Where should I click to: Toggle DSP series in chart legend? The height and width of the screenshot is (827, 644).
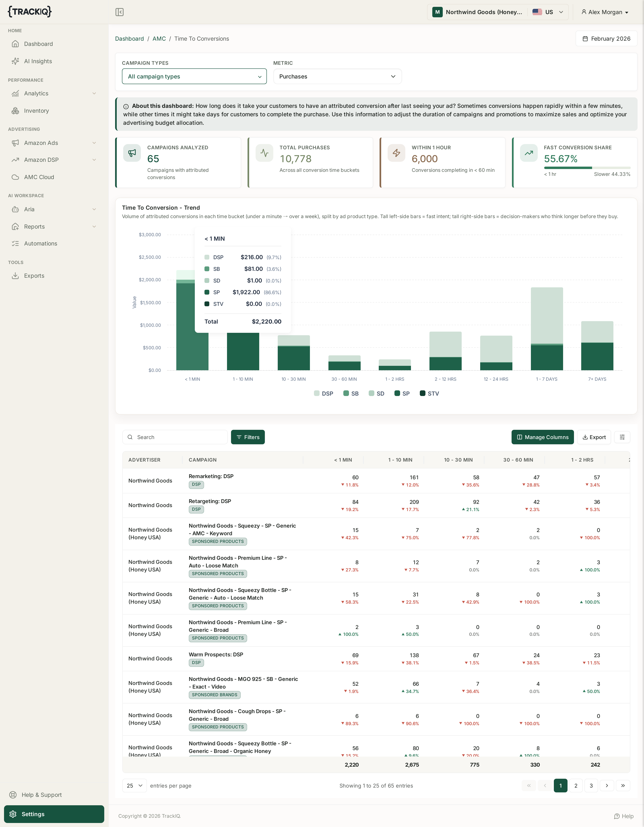pyautogui.click(x=324, y=393)
